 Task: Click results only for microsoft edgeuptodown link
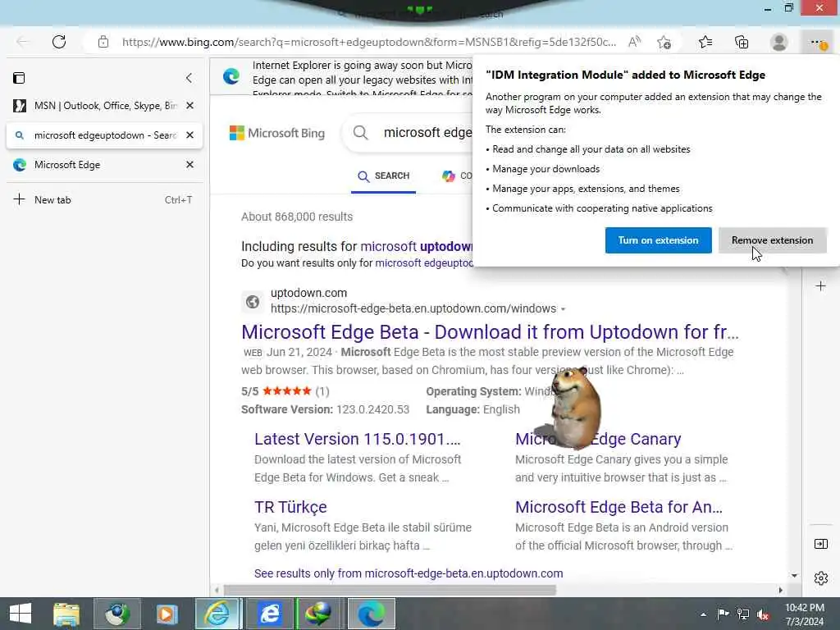point(424,263)
